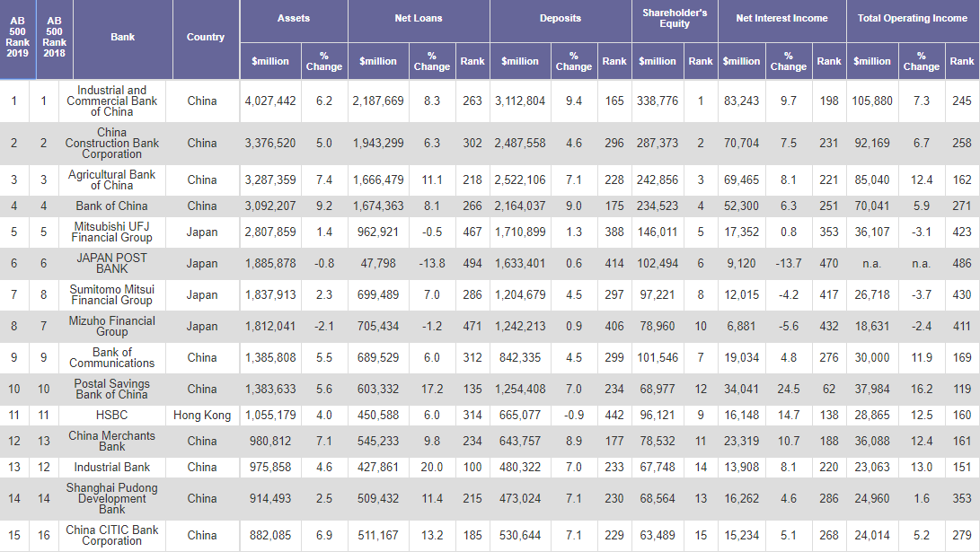Screen dimensions: 980x552
Task: Select the "% Change" subheader under Deposits
Action: [574, 61]
